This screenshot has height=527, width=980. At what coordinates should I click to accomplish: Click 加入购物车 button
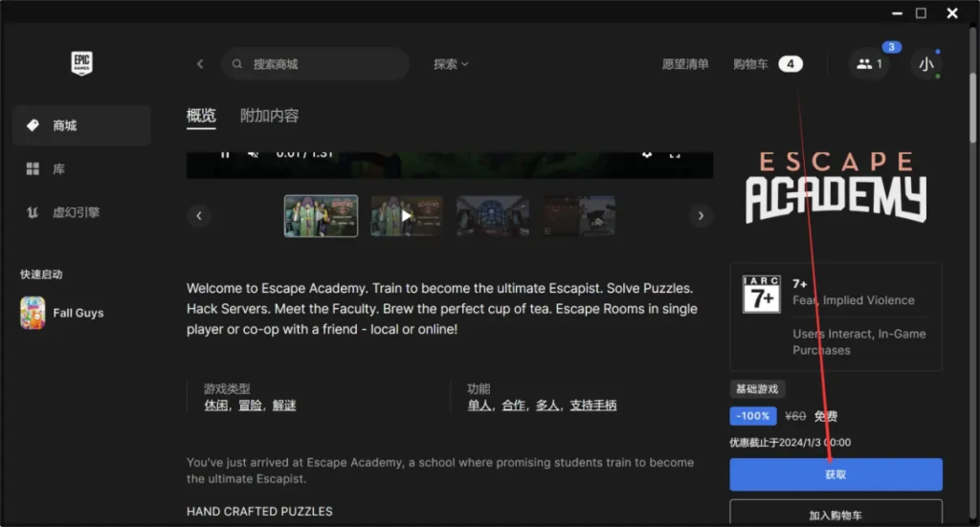pos(835,514)
